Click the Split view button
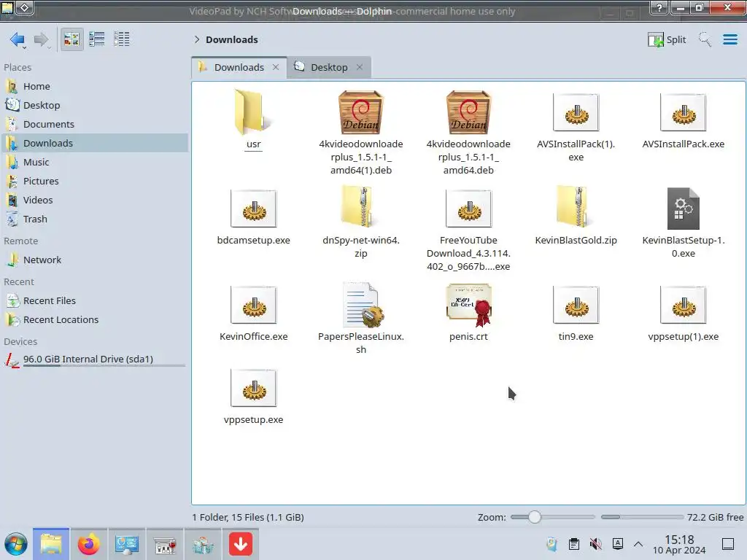747x560 pixels. [x=667, y=39]
